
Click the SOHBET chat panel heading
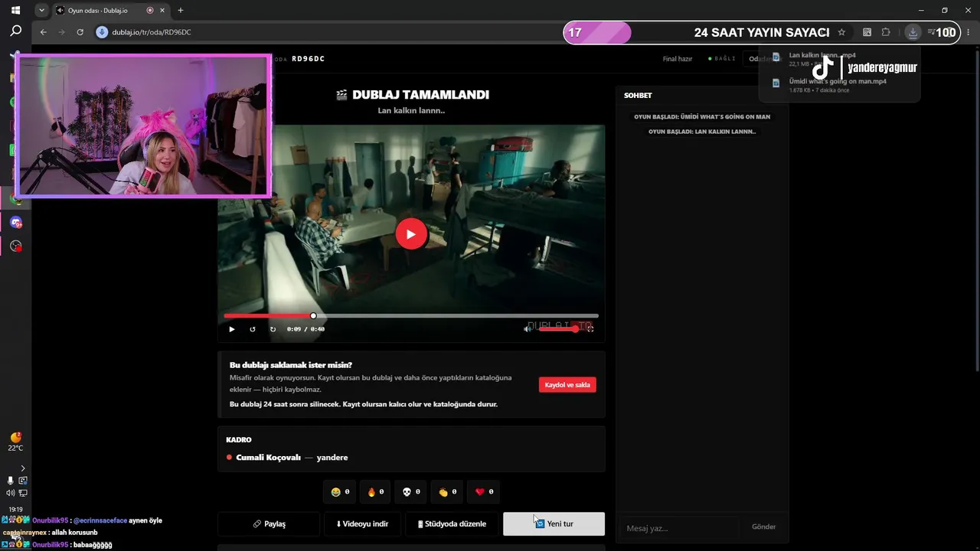click(x=638, y=96)
